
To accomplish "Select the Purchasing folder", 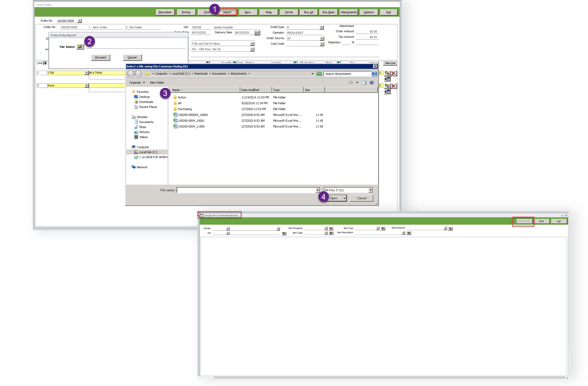I will coord(185,109).
